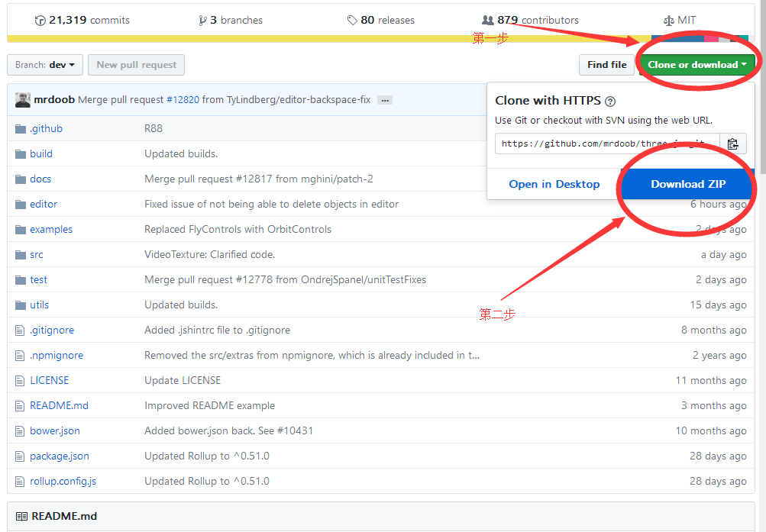This screenshot has width=766, height=532.
Task: Open the Branch: dev dropdown
Action: point(45,65)
